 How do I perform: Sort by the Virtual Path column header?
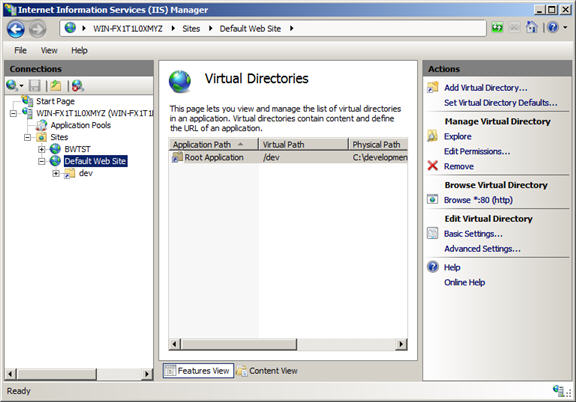303,144
